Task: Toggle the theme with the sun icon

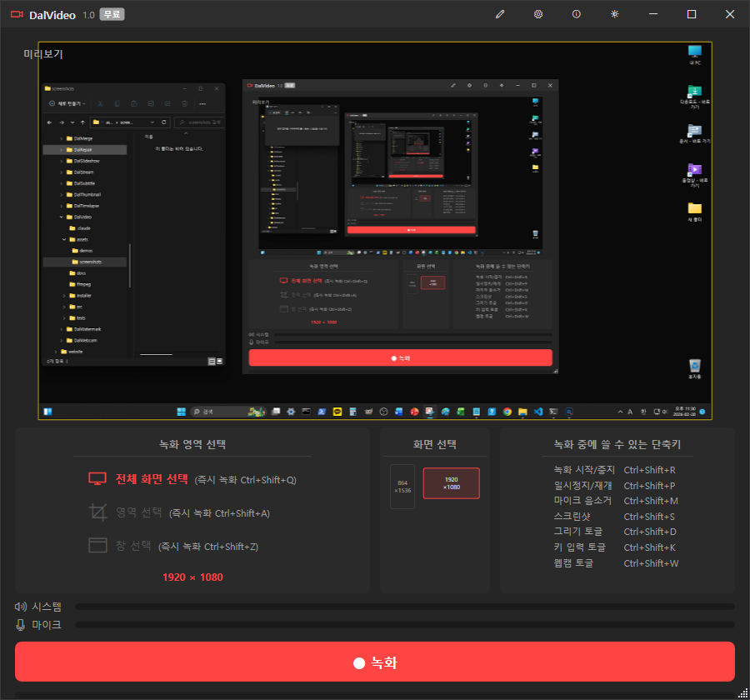Action: 614,14
